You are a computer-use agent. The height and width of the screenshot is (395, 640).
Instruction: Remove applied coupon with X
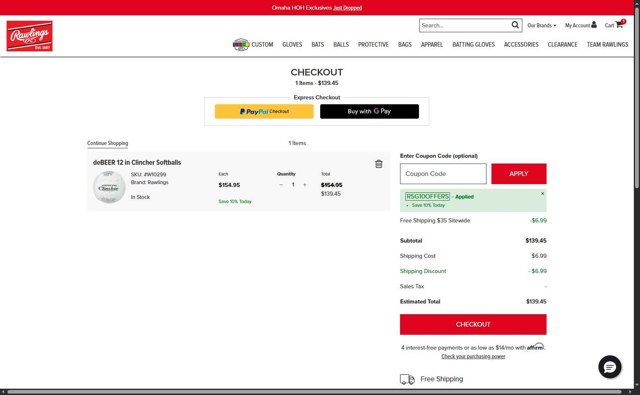[x=542, y=193]
